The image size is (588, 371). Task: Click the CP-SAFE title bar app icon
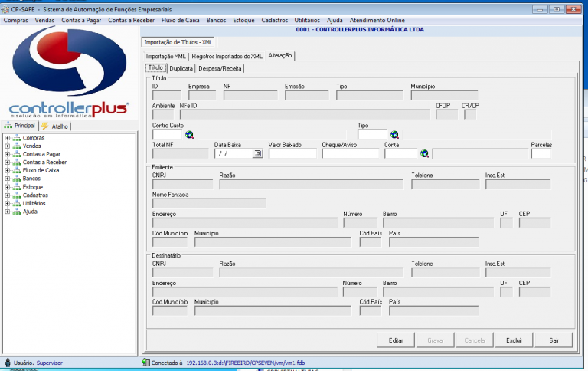(x=5, y=9)
